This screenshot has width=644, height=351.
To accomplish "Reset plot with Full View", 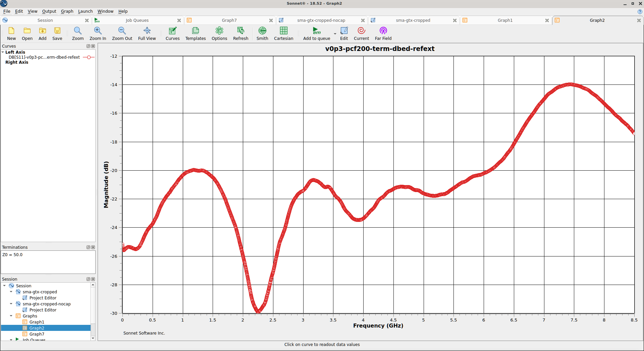I will click(147, 34).
